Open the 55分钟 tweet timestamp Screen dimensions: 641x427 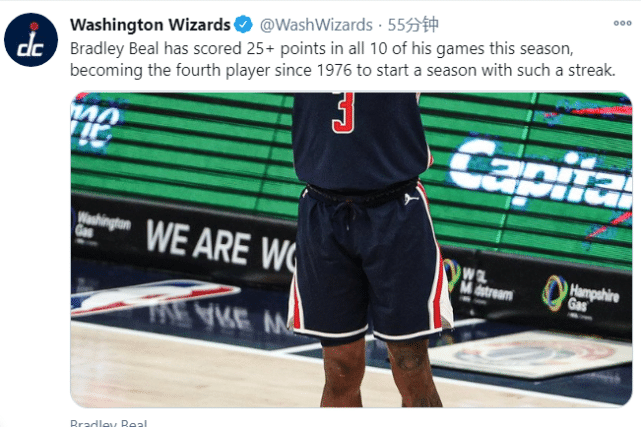pyautogui.click(x=413, y=25)
